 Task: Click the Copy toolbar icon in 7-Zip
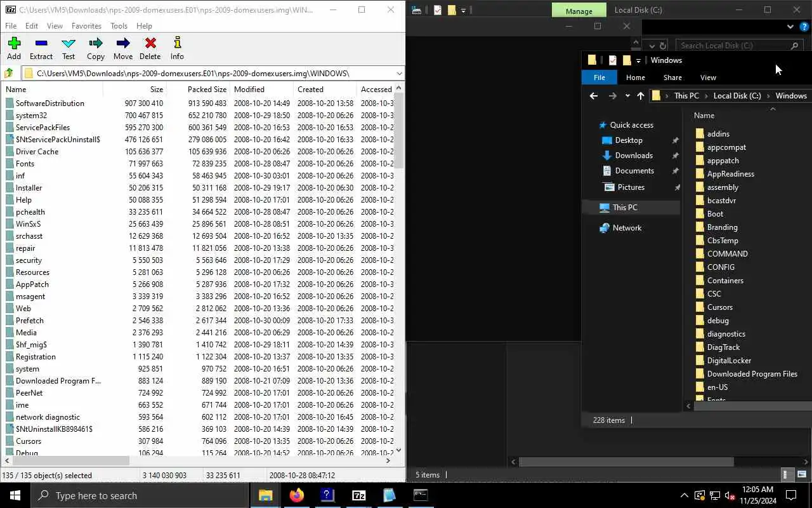96,49
